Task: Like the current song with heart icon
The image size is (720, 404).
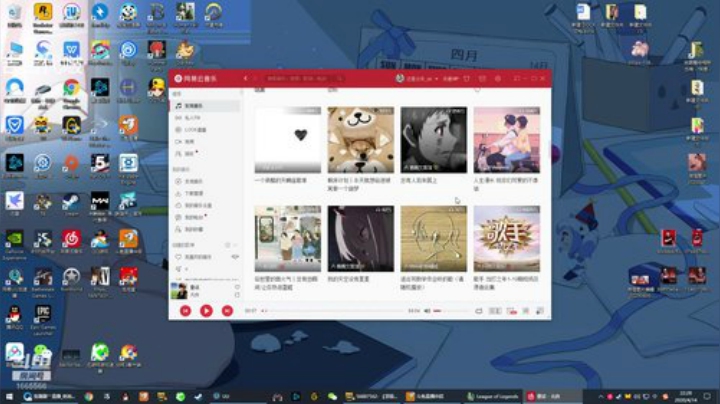Action: (x=237, y=287)
